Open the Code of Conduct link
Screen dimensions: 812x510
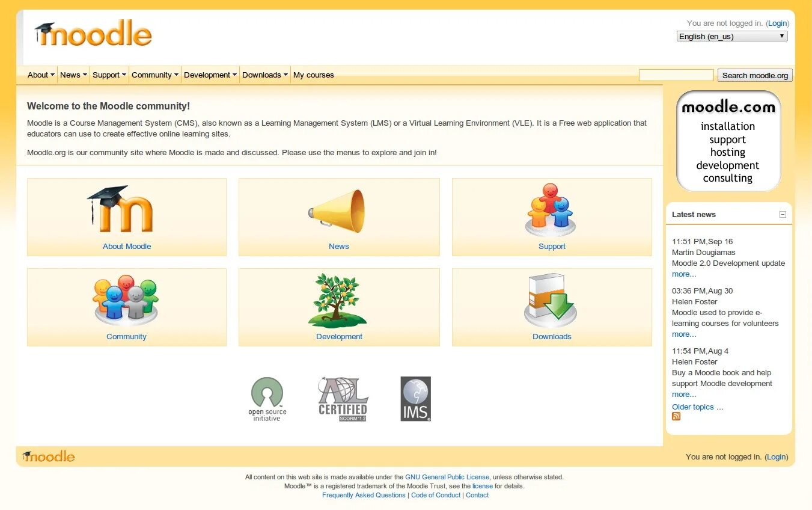436,495
